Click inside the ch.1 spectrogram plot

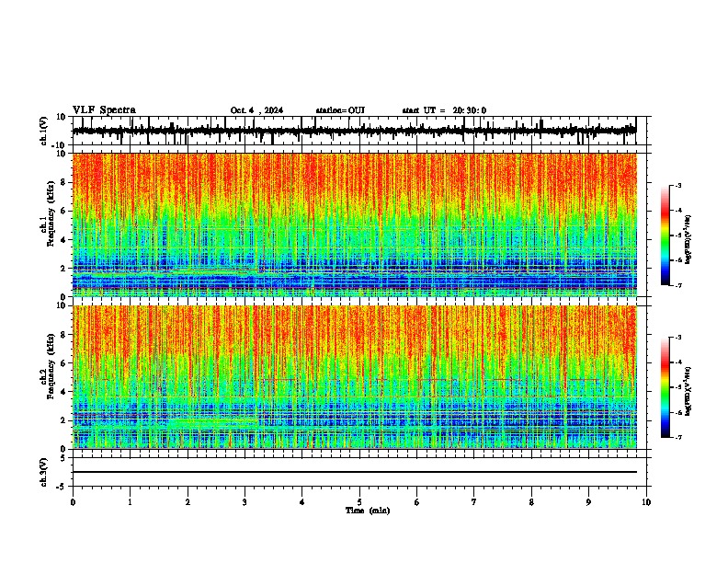click(354, 224)
